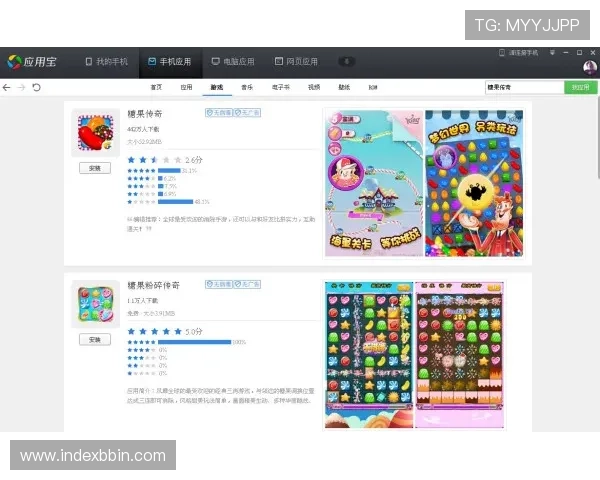Click the connect phone link in title bar
This screenshot has height=480, width=600.
coord(518,52)
